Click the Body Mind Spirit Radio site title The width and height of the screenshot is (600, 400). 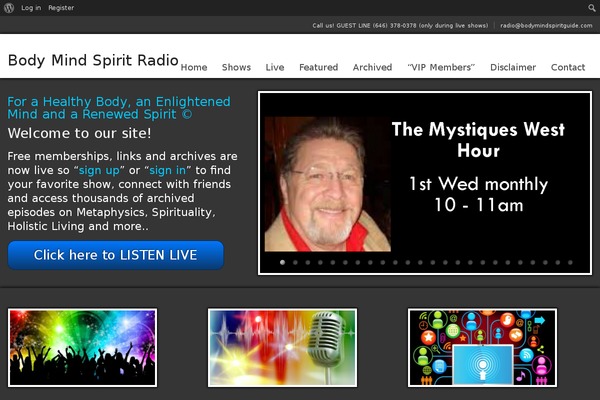click(93, 60)
